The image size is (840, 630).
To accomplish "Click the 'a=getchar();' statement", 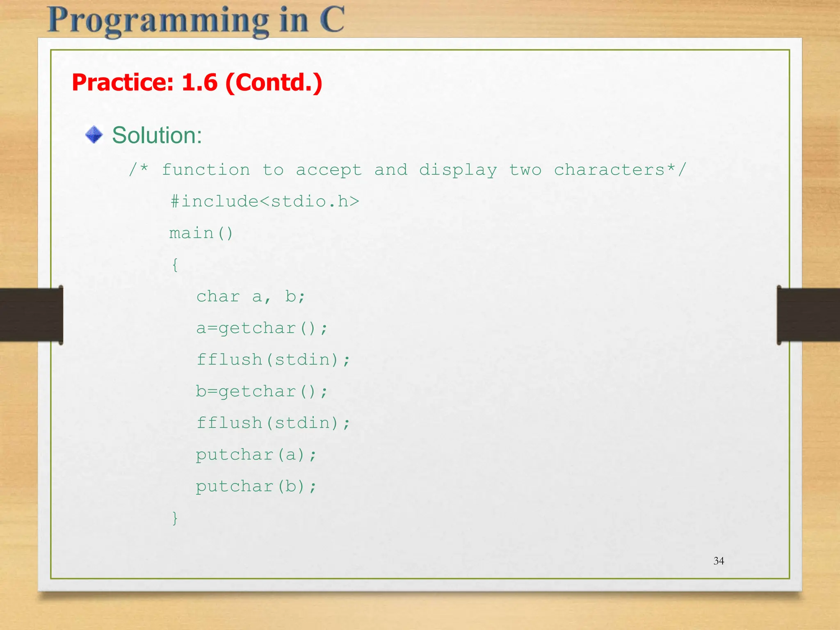I will (262, 328).
